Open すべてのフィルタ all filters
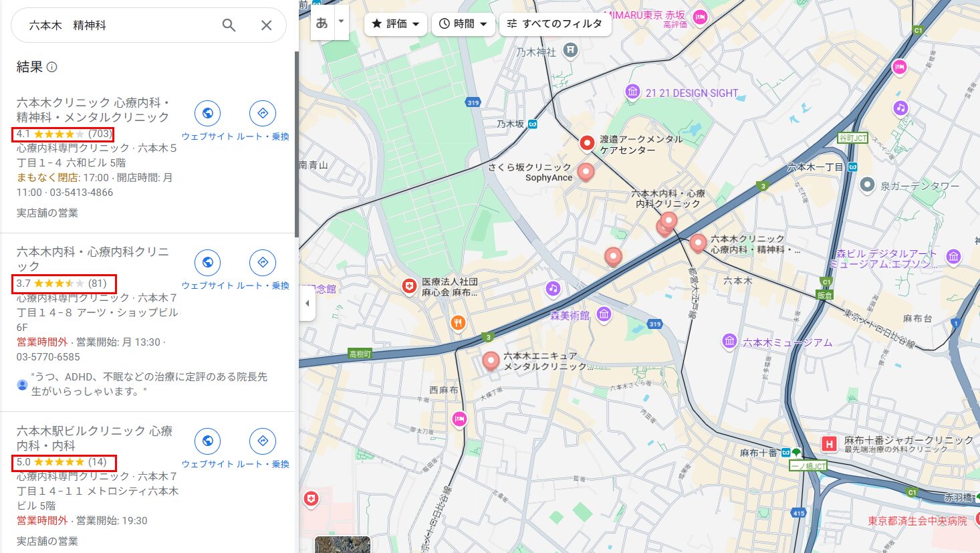 (x=555, y=24)
